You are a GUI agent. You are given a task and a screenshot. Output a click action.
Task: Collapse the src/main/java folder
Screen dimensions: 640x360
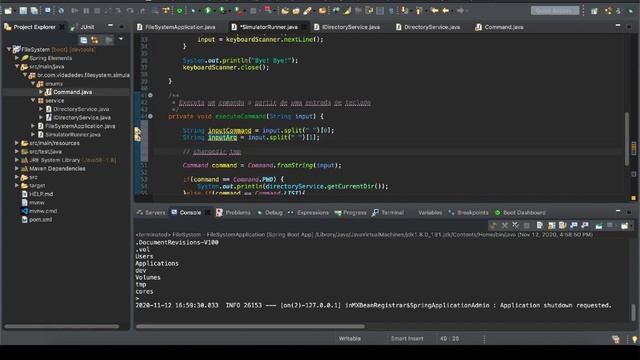(17, 67)
